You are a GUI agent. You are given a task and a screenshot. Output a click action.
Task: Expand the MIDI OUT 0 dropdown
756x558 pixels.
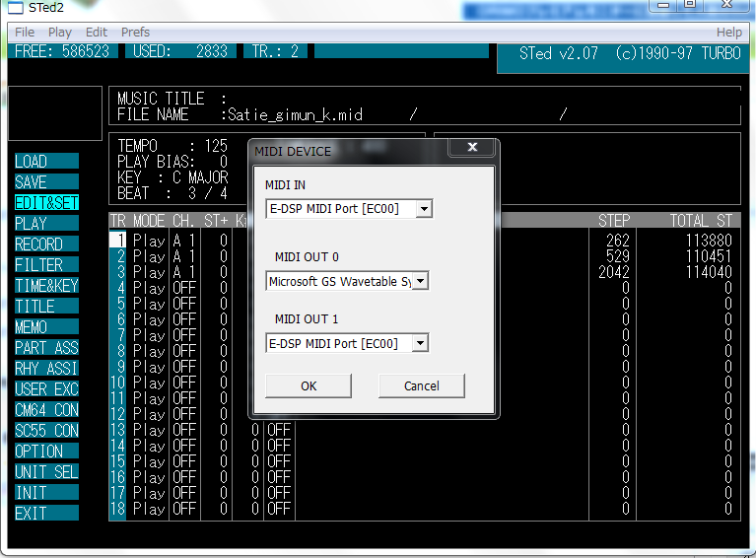point(421,282)
